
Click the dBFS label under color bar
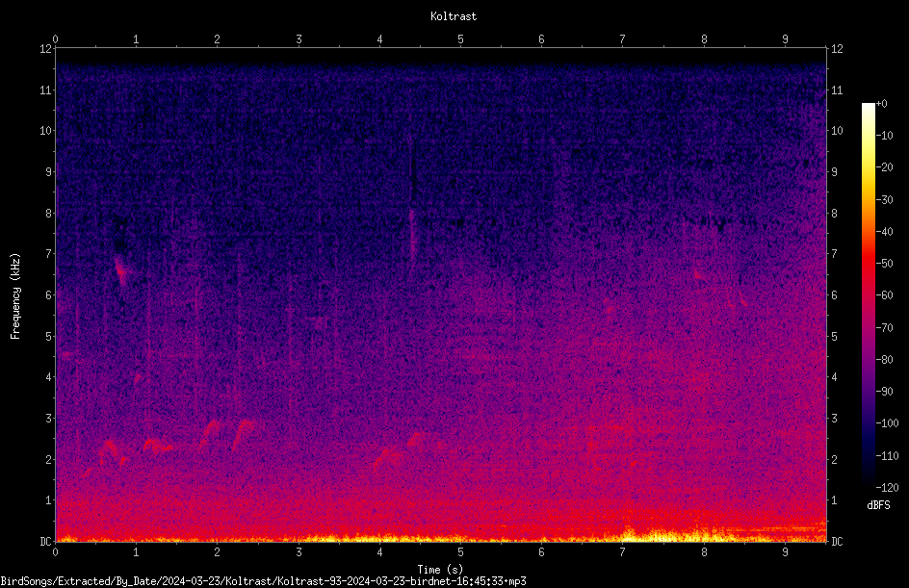pyautogui.click(x=878, y=505)
